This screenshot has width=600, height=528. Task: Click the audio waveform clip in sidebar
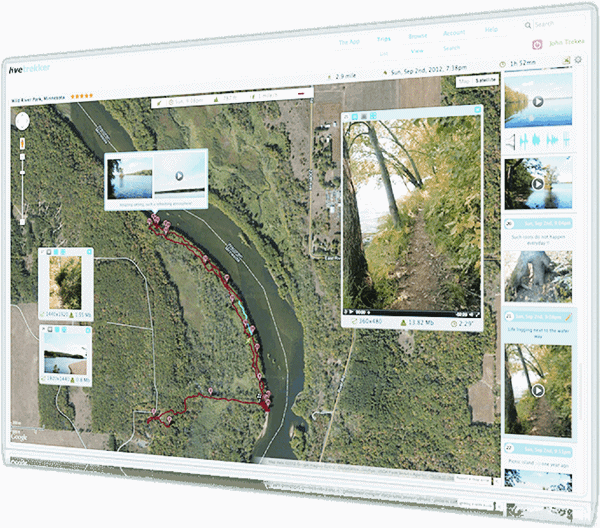(545, 140)
